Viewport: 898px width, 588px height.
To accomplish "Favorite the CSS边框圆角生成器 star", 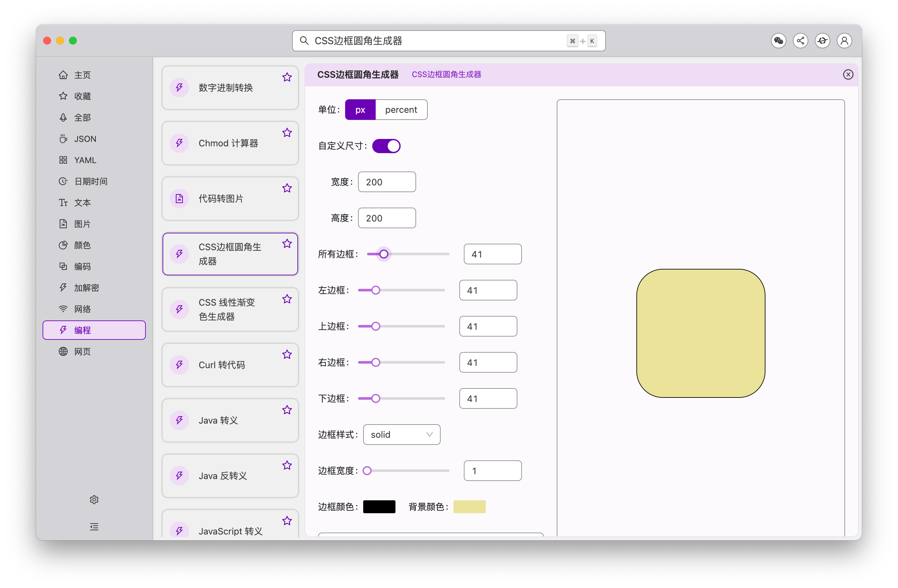I will [287, 244].
